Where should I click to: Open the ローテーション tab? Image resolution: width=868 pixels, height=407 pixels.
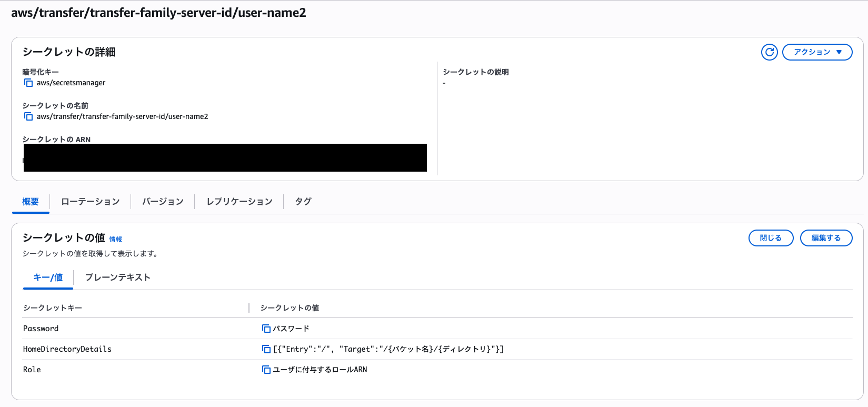91,202
